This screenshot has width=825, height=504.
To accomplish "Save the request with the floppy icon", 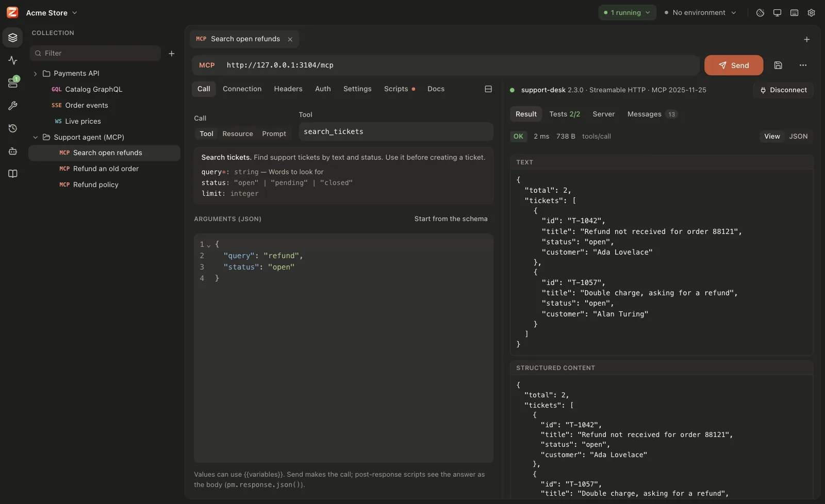I will (778, 65).
